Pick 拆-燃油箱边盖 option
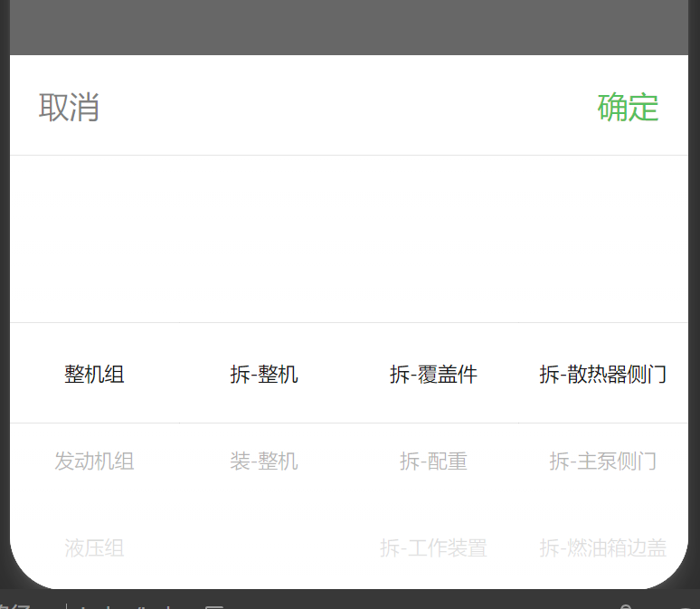 603,547
